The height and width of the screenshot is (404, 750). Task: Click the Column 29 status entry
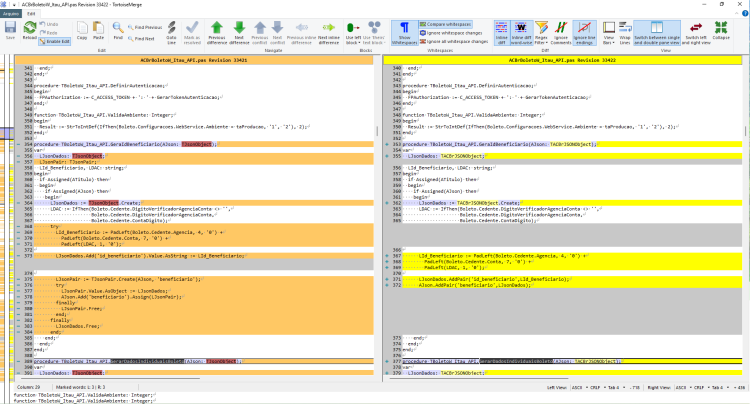(29, 387)
